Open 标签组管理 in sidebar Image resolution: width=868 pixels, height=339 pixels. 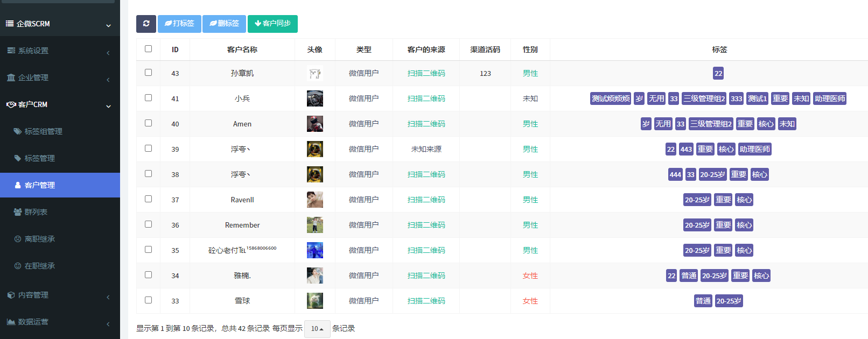point(43,131)
